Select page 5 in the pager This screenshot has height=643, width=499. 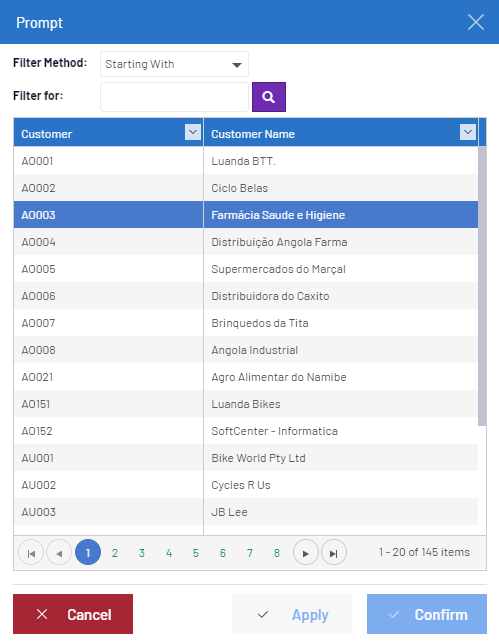[x=196, y=553]
